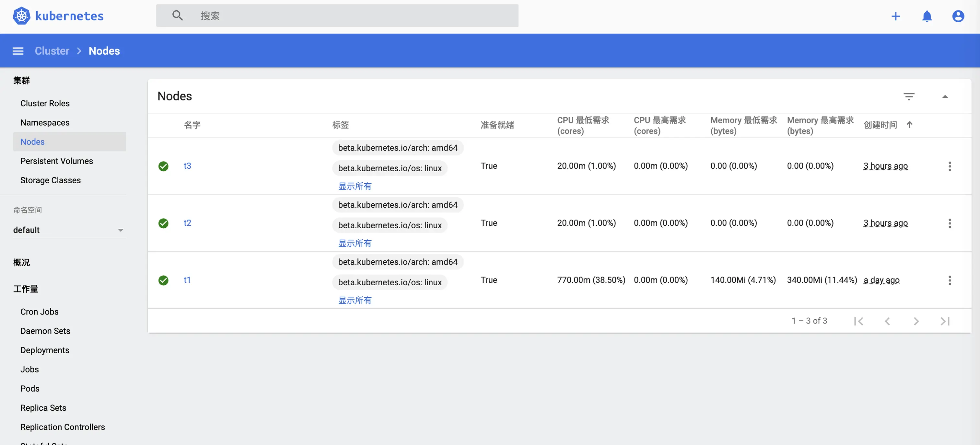980x445 pixels.
Task: Open Jobs in sidebar
Action: [x=30, y=369]
